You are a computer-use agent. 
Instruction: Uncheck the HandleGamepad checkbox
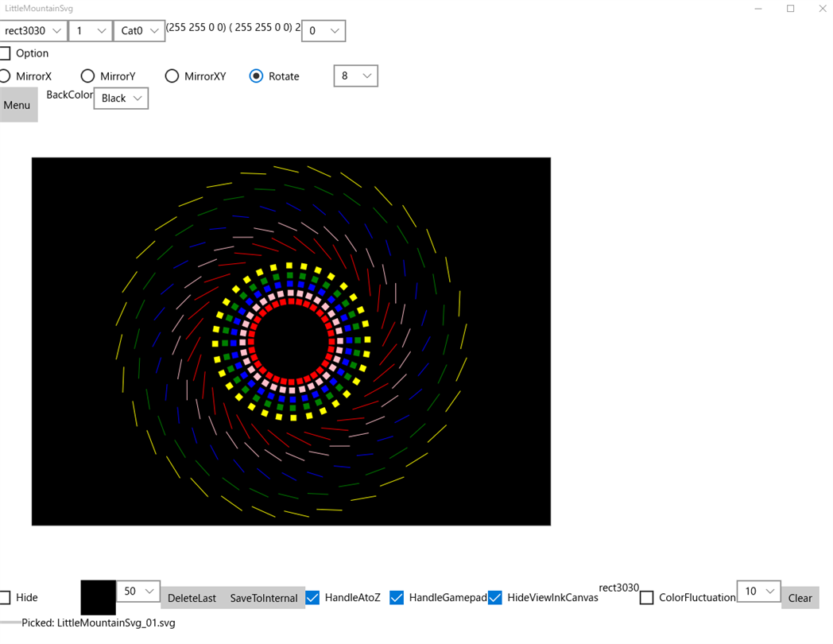[x=397, y=597]
